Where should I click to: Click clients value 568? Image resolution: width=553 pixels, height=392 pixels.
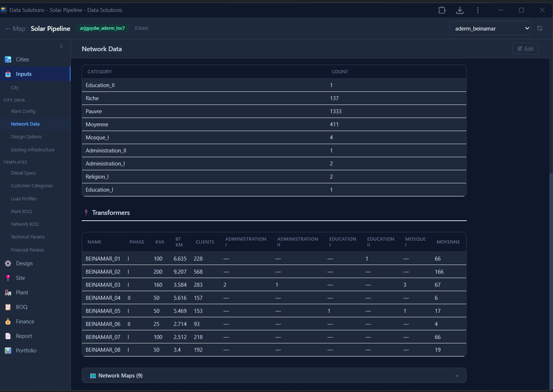198,272
